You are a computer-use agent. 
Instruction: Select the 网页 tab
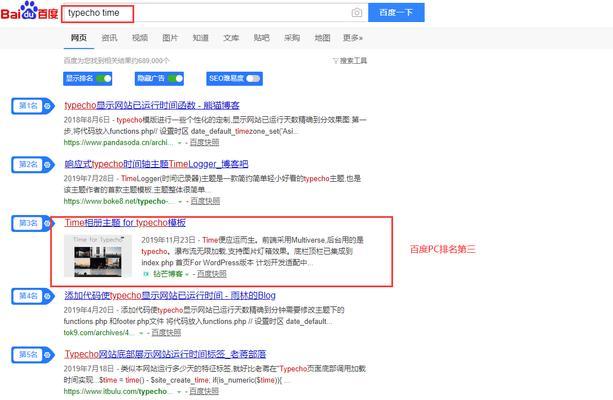tap(79, 38)
